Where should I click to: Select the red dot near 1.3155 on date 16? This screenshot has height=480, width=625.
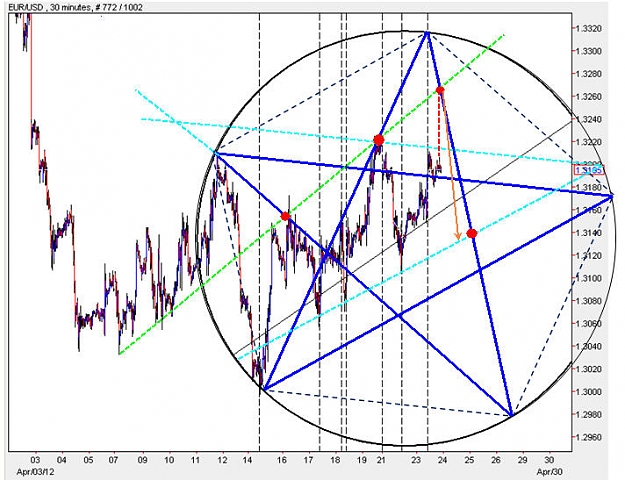pos(285,216)
